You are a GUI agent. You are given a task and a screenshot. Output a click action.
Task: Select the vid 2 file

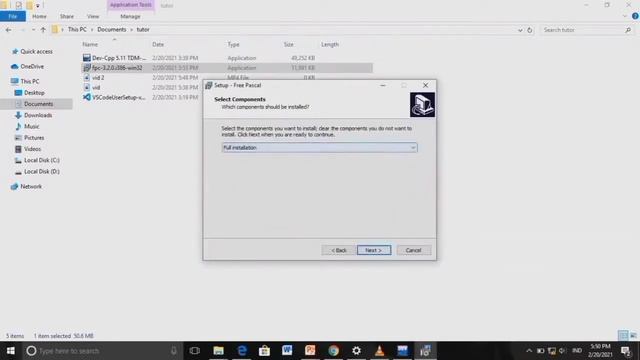(98, 78)
